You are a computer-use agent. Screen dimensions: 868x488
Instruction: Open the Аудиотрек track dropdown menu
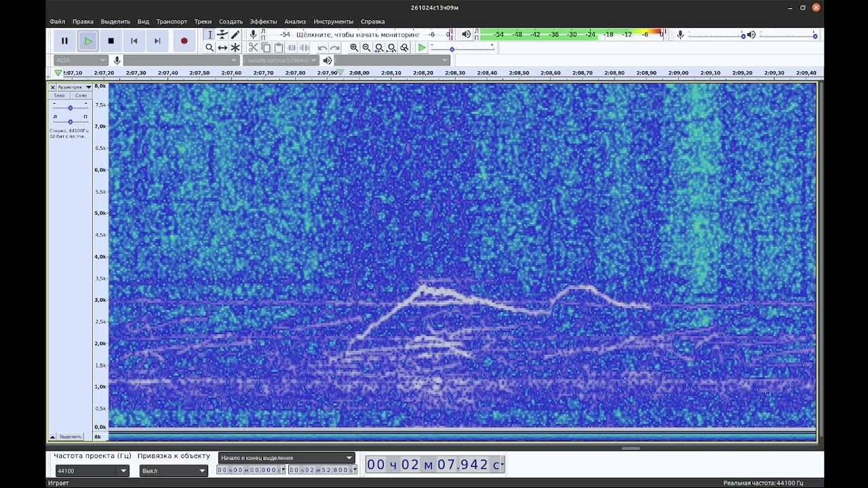[x=74, y=87]
